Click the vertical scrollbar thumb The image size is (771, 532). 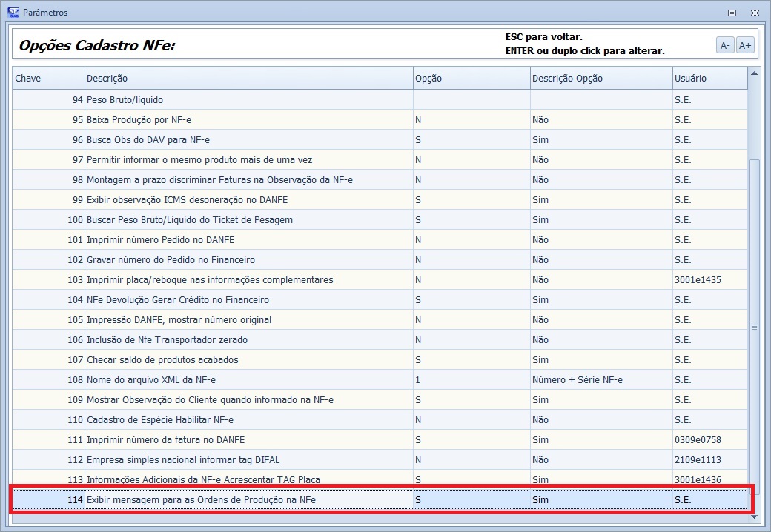point(754,326)
